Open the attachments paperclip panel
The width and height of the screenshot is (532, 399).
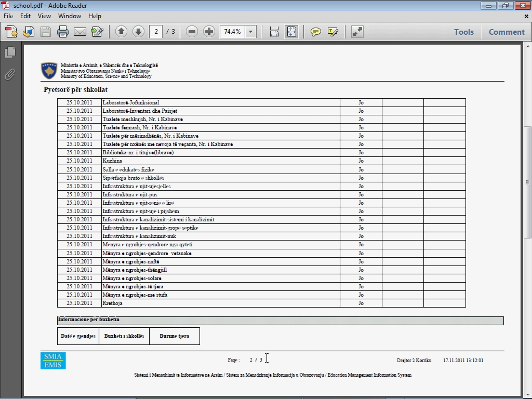pyautogui.click(x=10, y=74)
